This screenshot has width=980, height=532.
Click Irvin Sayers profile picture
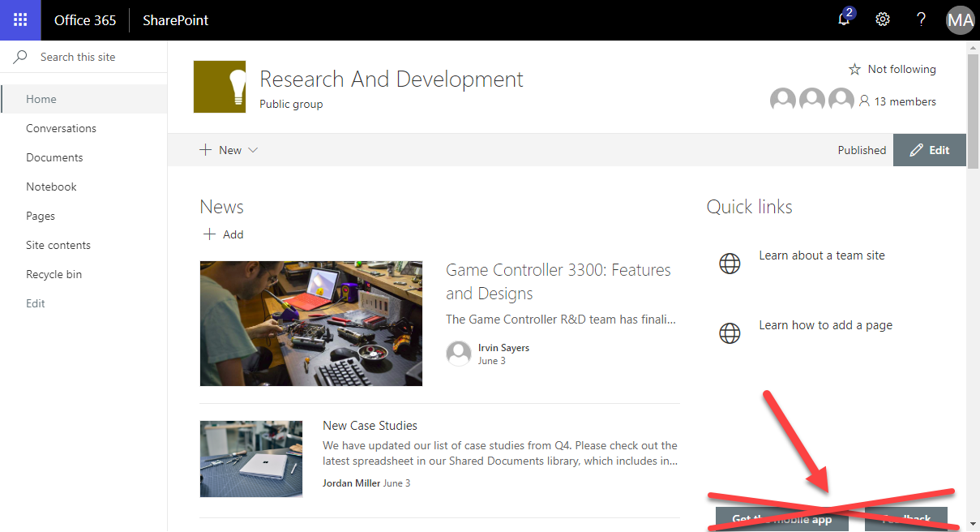point(458,353)
